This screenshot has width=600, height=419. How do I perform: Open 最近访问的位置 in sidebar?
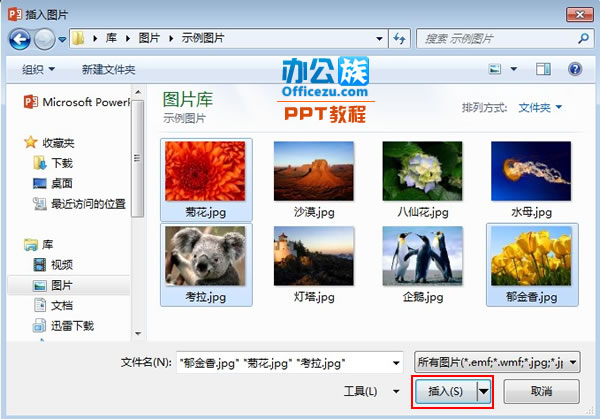click(x=88, y=204)
